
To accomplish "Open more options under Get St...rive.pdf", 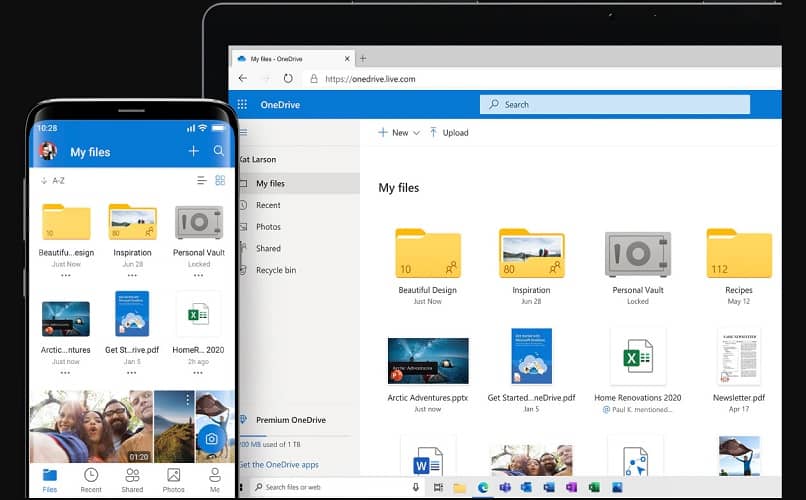I will (132, 373).
